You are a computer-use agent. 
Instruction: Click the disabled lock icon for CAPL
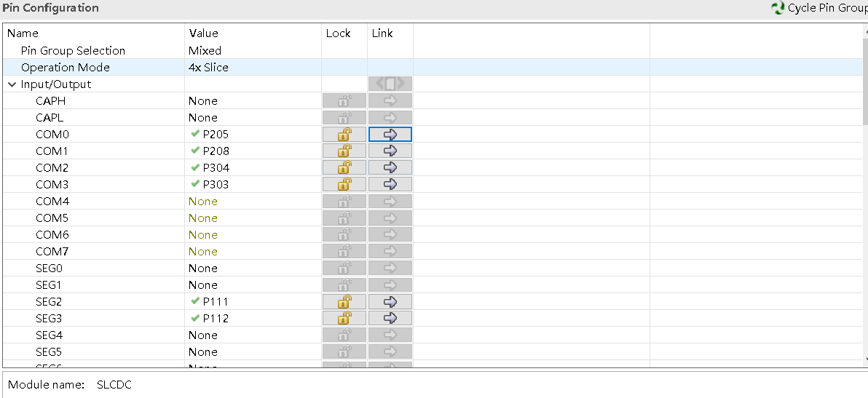[344, 117]
